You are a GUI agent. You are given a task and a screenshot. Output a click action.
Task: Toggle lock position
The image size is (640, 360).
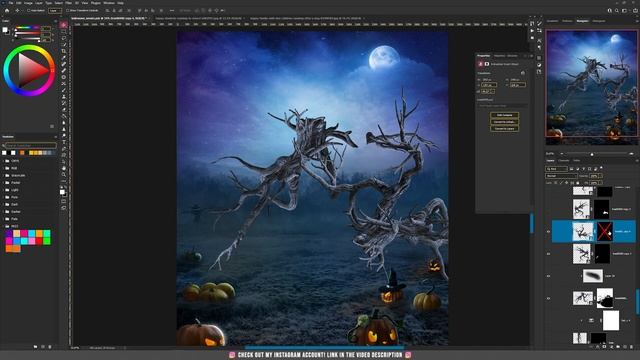567,183
